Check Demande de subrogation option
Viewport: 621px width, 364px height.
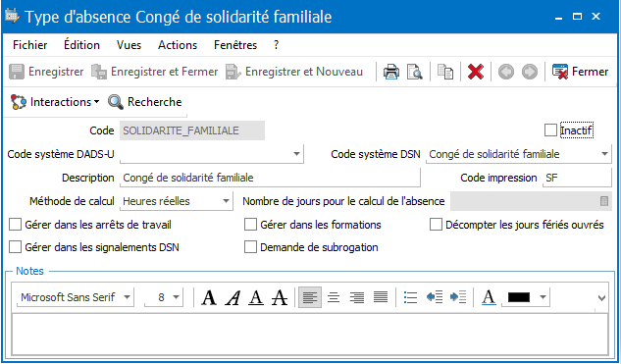(x=250, y=247)
